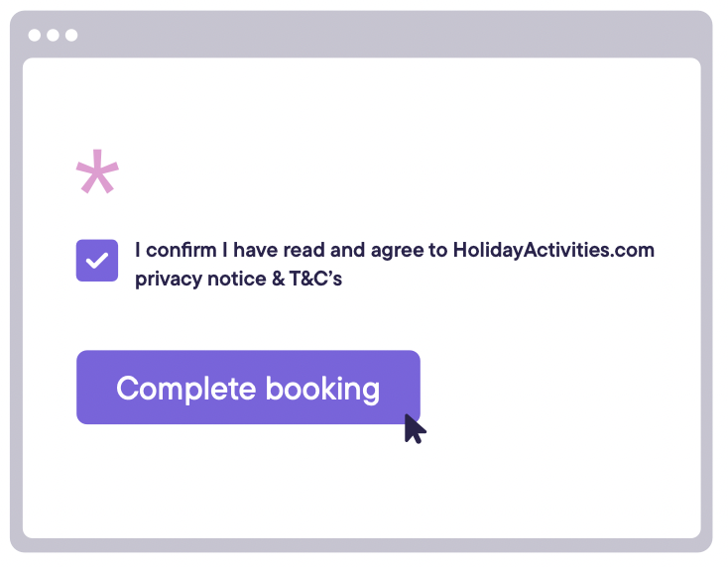Click the 'HolidayActivities.com' text

coord(553,250)
